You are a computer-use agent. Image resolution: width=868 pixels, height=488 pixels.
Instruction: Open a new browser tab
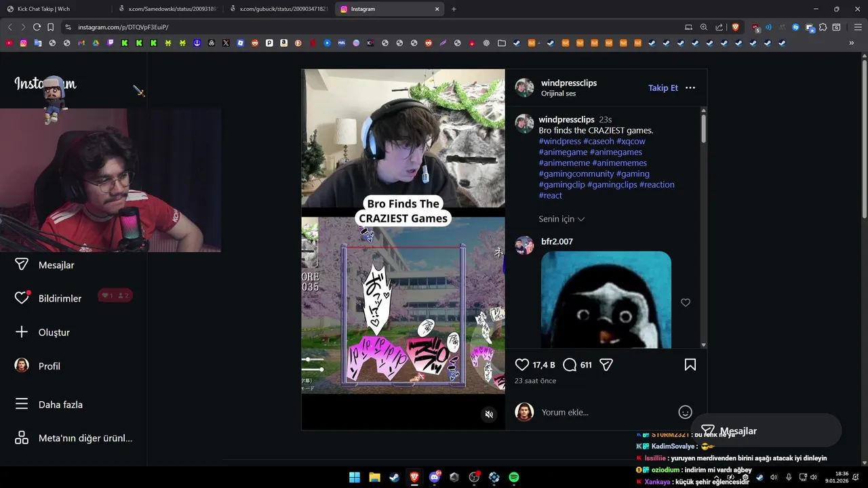click(x=454, y=9)
